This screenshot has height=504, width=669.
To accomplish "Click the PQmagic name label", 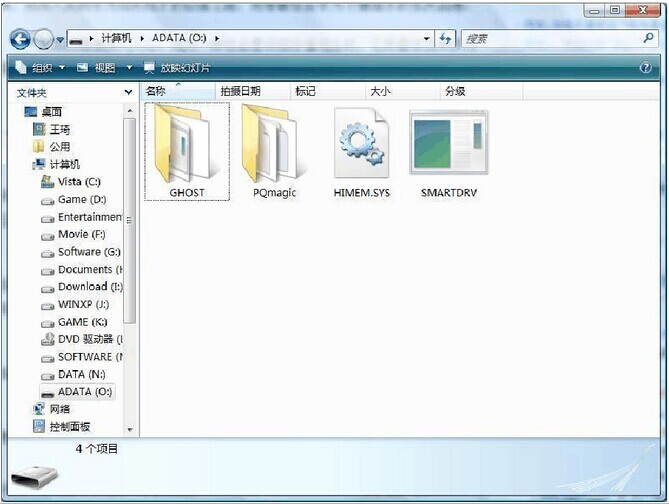I will coord(274,193).
